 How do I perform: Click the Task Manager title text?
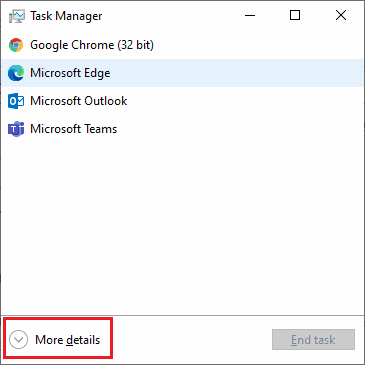point(66,16)
